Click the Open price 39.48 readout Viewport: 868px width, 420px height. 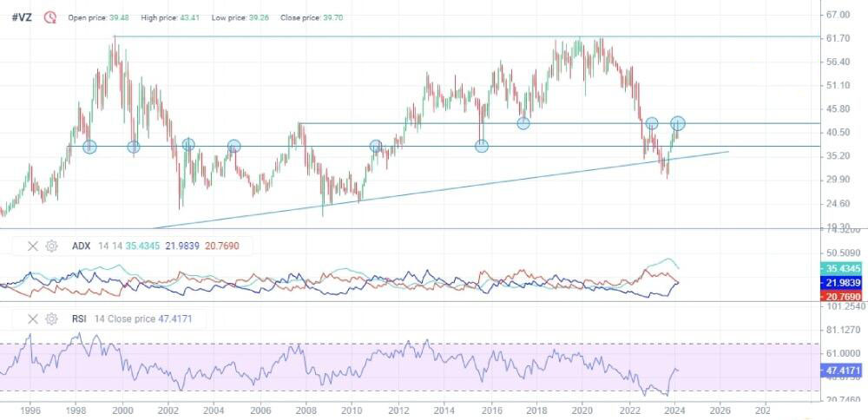(x=99, y=17)
